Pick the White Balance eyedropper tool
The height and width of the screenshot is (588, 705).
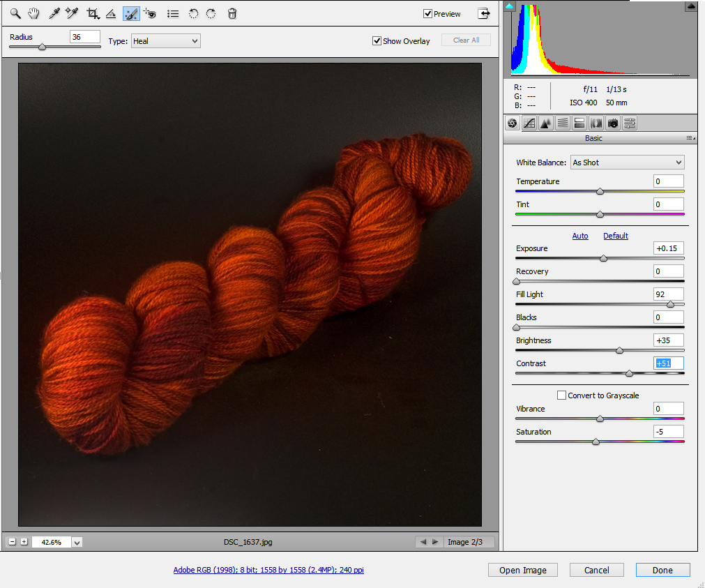[54, 13]
